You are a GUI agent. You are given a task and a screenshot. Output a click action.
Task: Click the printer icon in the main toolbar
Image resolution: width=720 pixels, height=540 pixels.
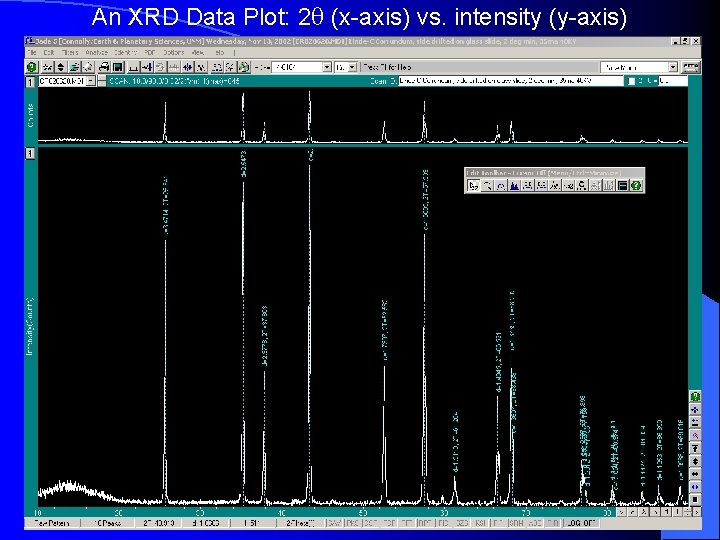(x=104, y=68)
